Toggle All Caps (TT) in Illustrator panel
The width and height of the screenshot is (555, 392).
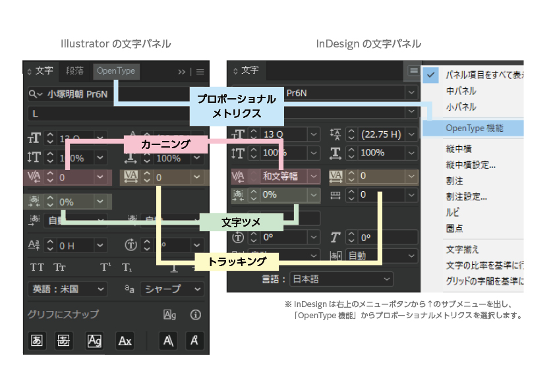[37, 267]
